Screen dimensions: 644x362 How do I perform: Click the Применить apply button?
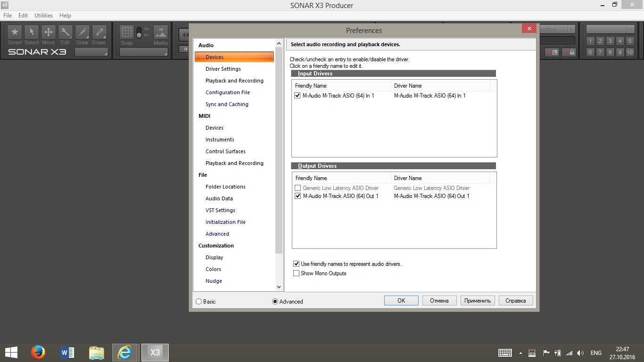[478, 301]
